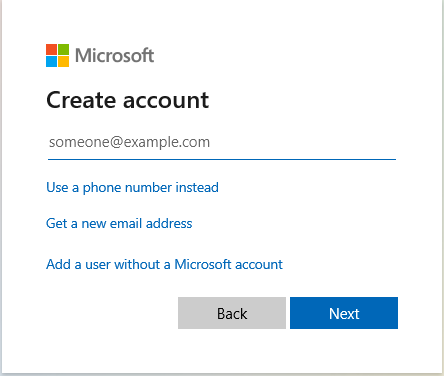Open Get a new email address
The image size is (444, 376).
(x=119, y=223)
